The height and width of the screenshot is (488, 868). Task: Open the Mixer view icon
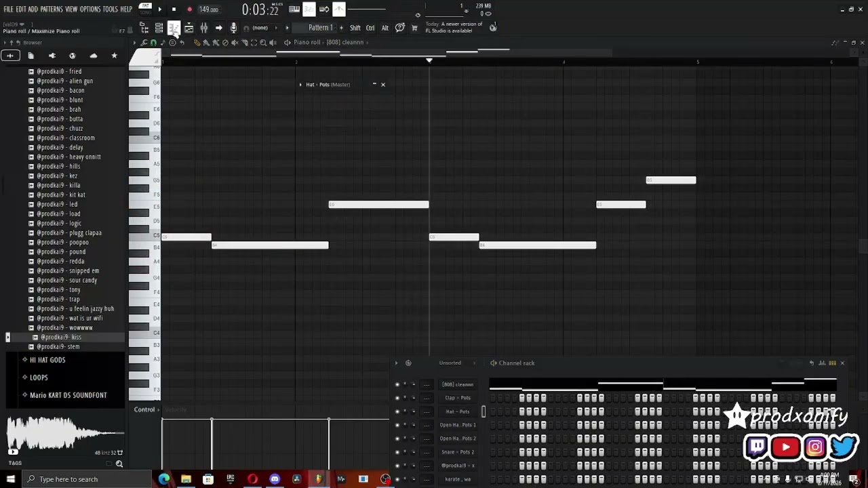pos(204,28)
